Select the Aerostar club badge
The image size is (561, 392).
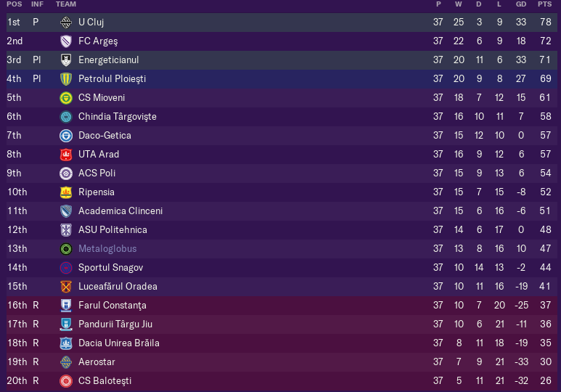(66, 362)
